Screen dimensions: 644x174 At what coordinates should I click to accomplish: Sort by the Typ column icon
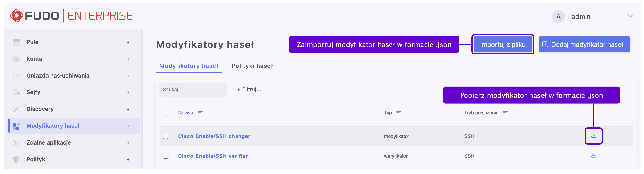(399, 113)
